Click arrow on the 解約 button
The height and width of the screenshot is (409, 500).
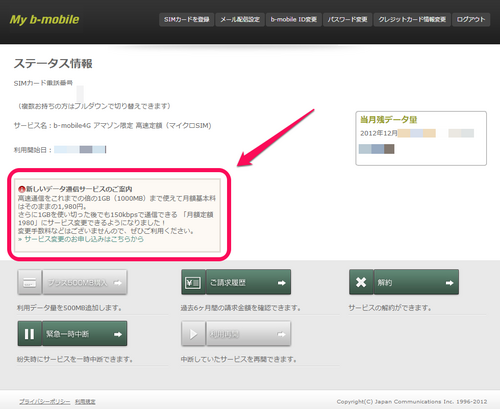(x=450, y=283)
